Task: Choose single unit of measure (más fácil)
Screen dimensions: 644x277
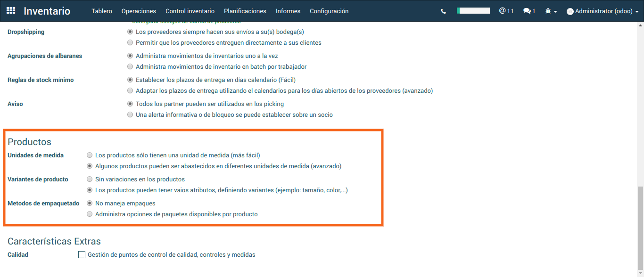Action: pos(90,155)
